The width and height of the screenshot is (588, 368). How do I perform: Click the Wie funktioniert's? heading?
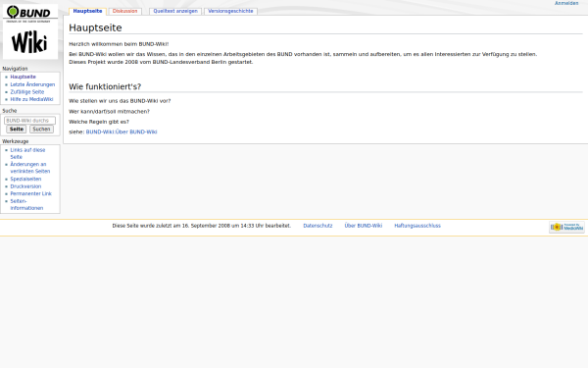point(105,86)
